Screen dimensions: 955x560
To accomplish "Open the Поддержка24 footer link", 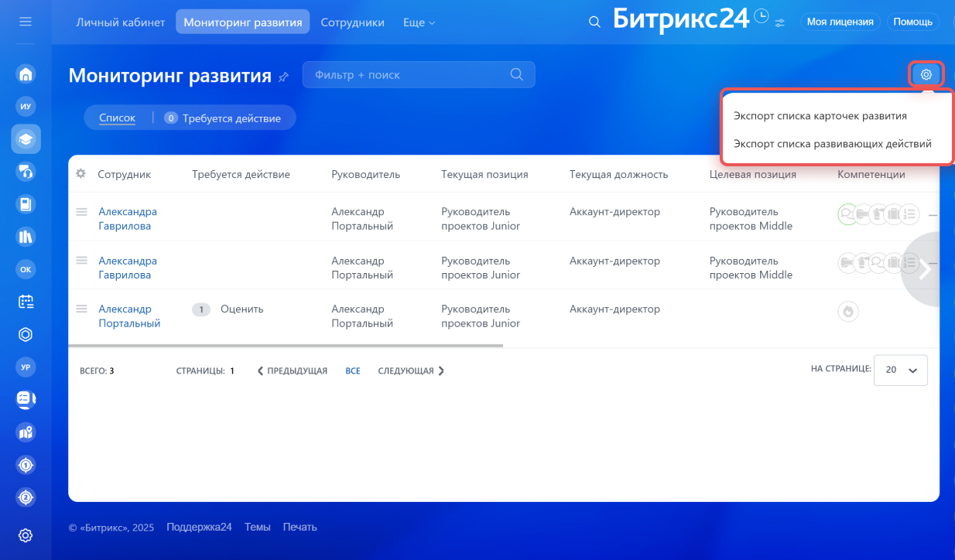I will (x=199, y=527).
